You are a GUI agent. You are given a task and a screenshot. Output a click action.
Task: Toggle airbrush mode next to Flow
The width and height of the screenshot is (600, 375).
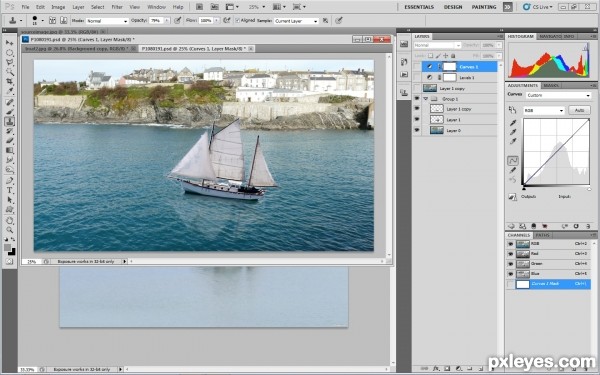(227, 20)
